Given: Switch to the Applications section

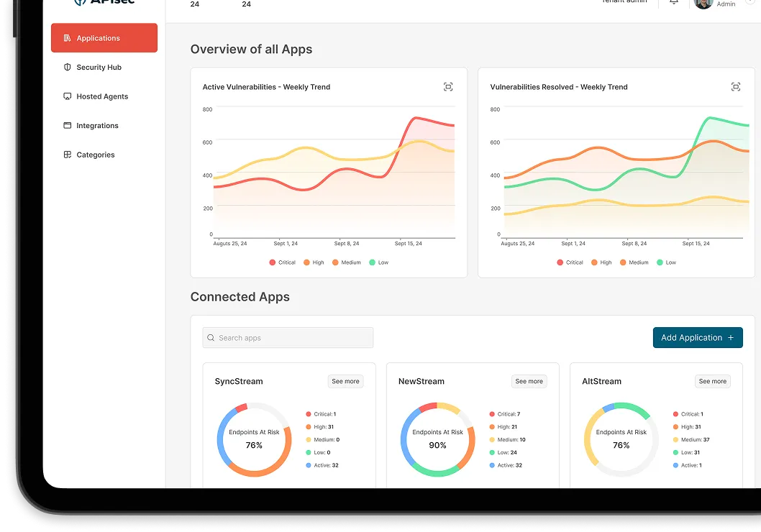Looking at the screenshot, I should [99, 38].
